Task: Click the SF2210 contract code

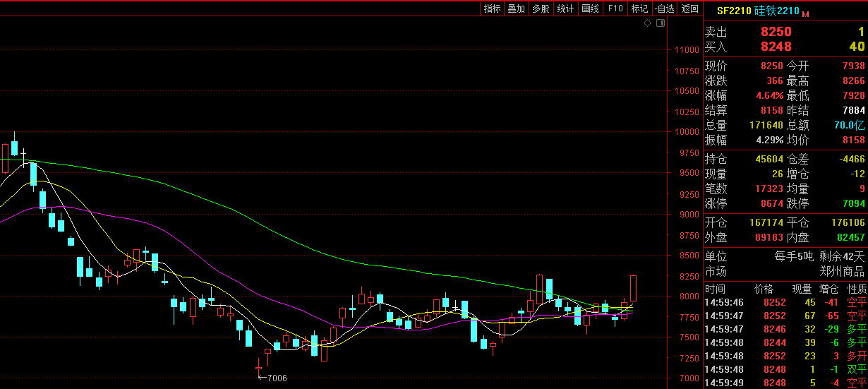Action: pos(734,11)
